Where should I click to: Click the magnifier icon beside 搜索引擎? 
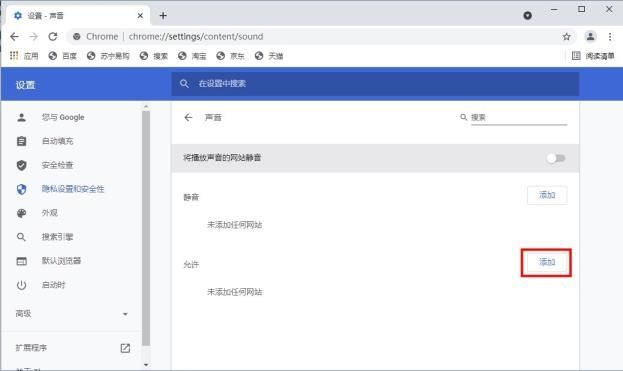[x=21, y=237]
